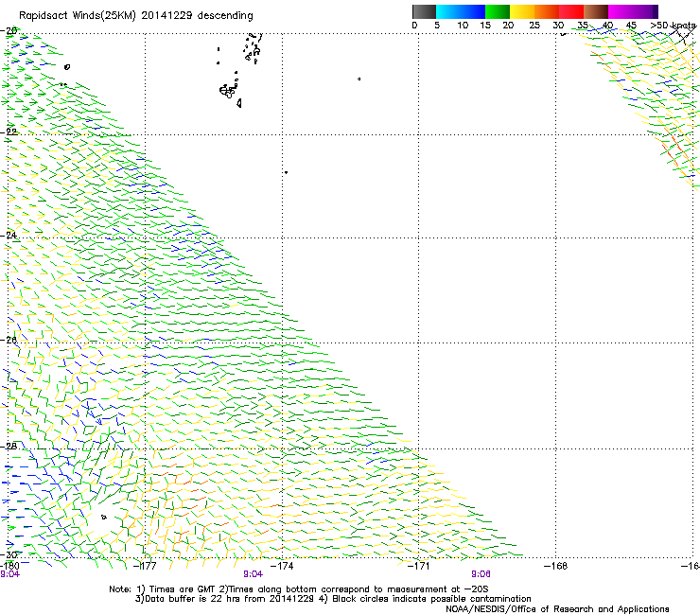Click the '-30' latitude axis label
The width and height of the screenshot is (700, 615).
(x=9, y=554)
